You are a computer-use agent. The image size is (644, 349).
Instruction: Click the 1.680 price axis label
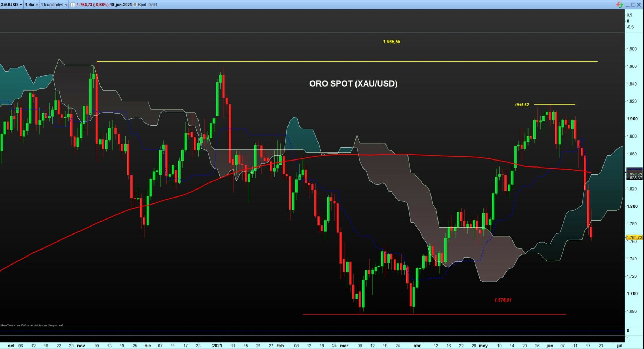click(632, 311)
